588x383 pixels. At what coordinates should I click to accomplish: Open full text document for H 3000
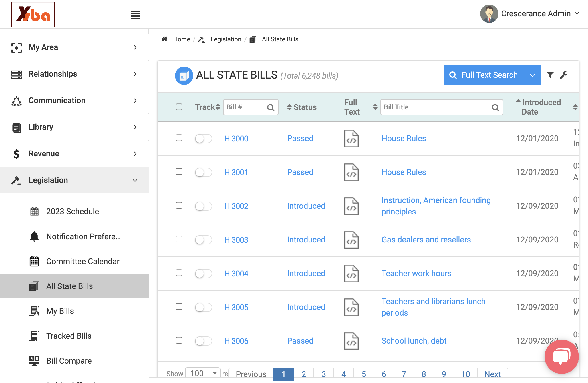351,139
